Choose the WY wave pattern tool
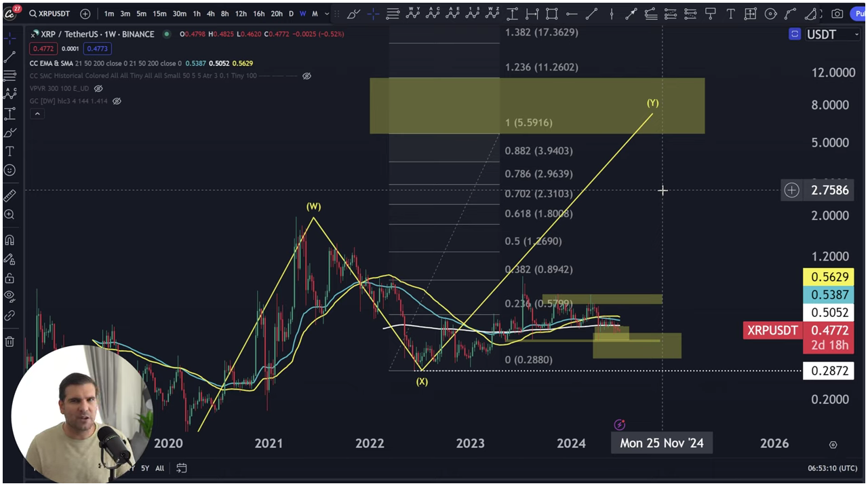Viewport: 868px width, 486px height. click(412, 14)
